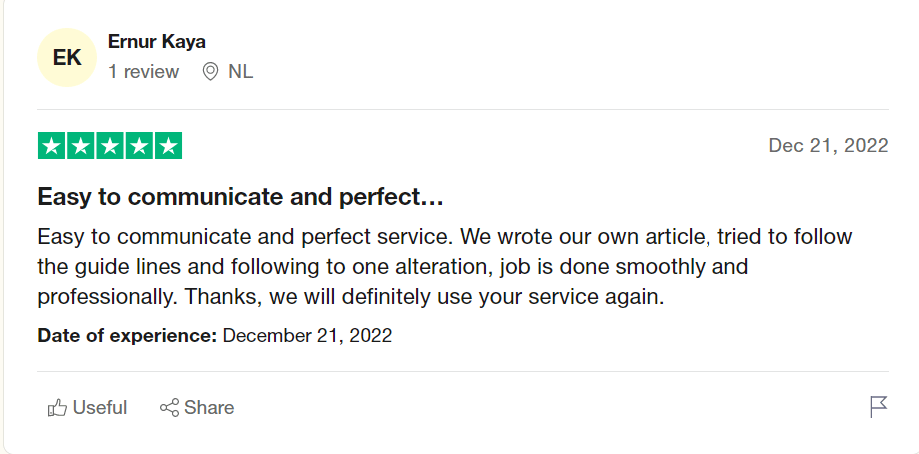The width and height of the screenshot is (919, 454).
Task: Click the third green rating star
Action: 110,146
